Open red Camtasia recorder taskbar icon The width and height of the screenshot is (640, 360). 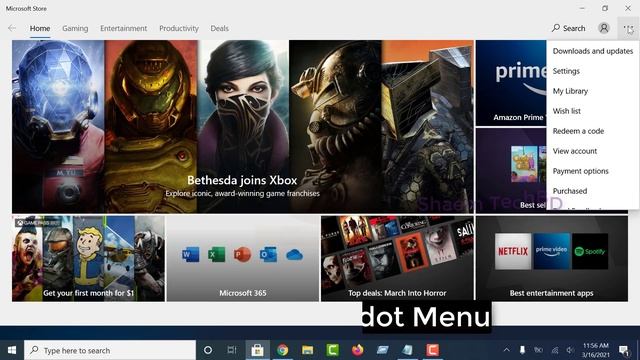(x=432, y=350)
